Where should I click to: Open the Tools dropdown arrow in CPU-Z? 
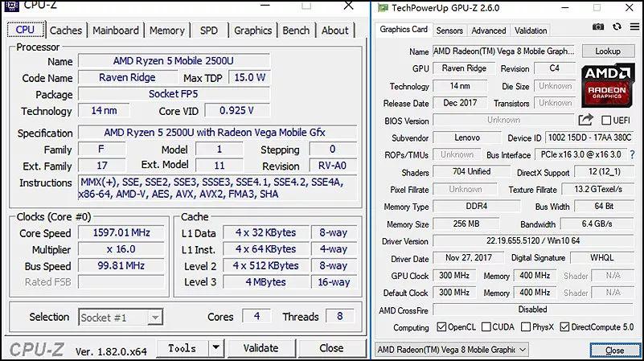[216, 348]
